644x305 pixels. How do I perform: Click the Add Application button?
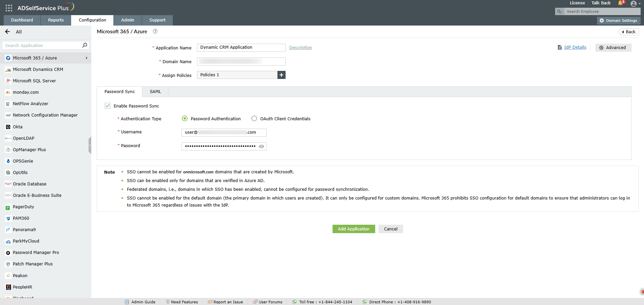pos(353,229)
